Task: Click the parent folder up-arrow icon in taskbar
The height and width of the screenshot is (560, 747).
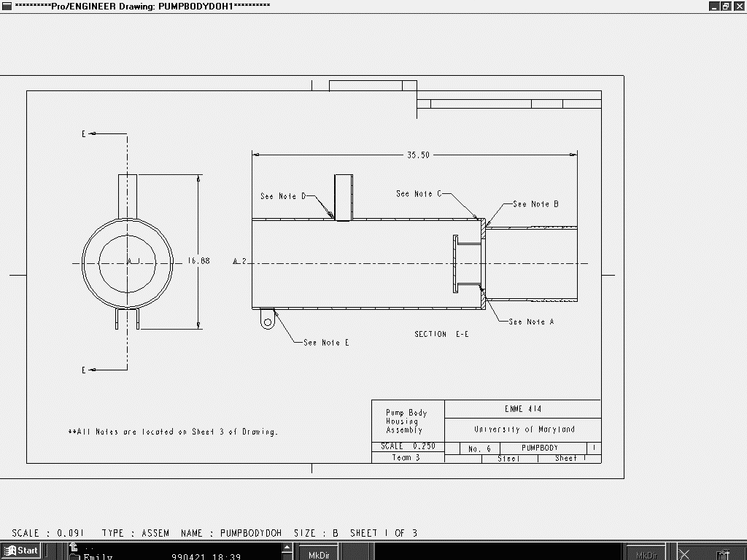Action: 74,547
